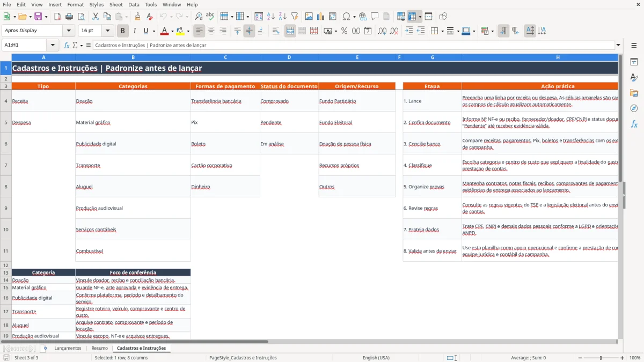
Task: Open the Function Wizard fx icon
Action: (67, 45)
